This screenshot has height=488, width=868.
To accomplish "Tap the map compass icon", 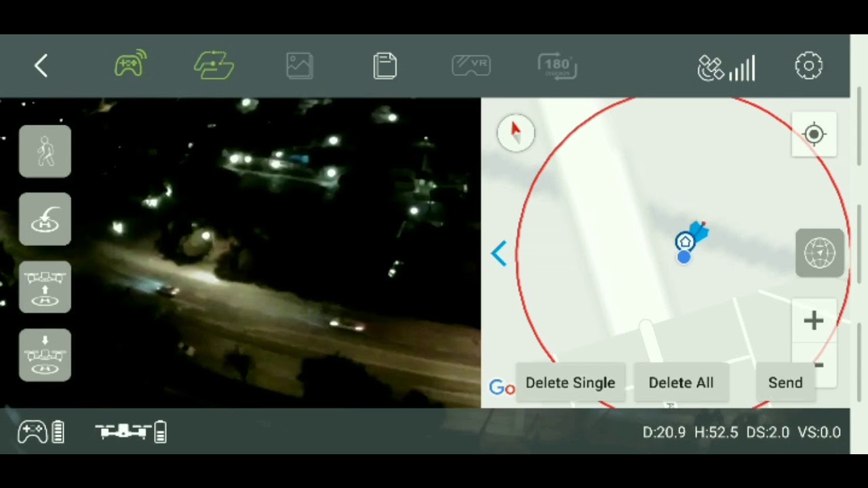I will coord(515,132).
